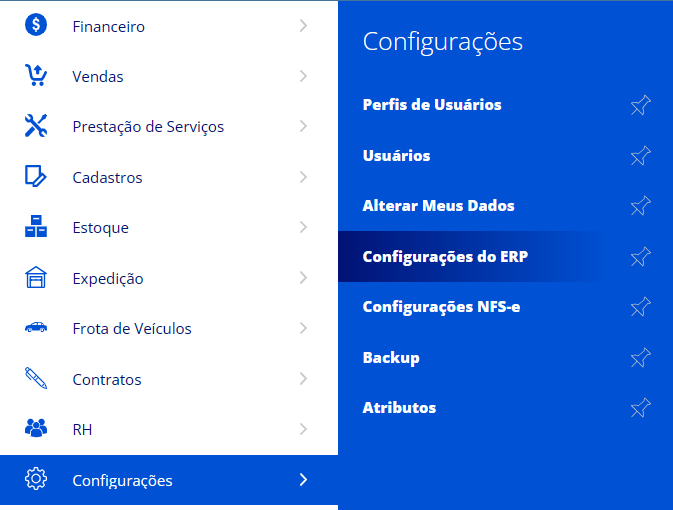
Task: Pin the Configurações do ERP shortcut
Action: (x=641, y=257)
